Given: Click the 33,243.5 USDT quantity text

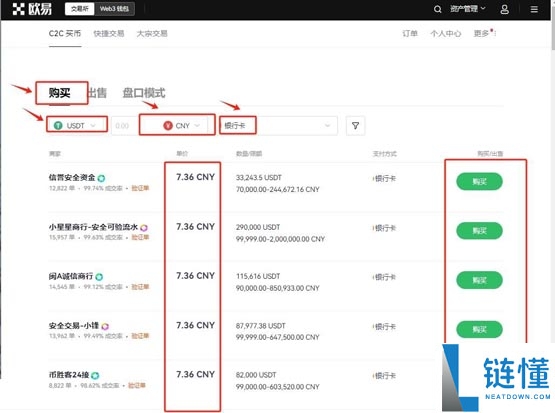Looking at the screenshot, I should click(259, 178).
